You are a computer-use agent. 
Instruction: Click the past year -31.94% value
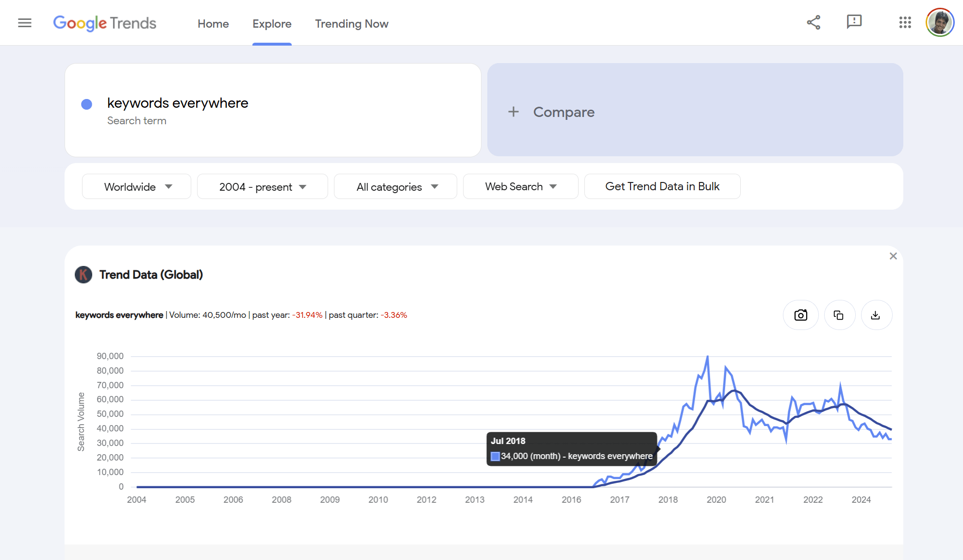pyautogui.click(x=307, y=315)
